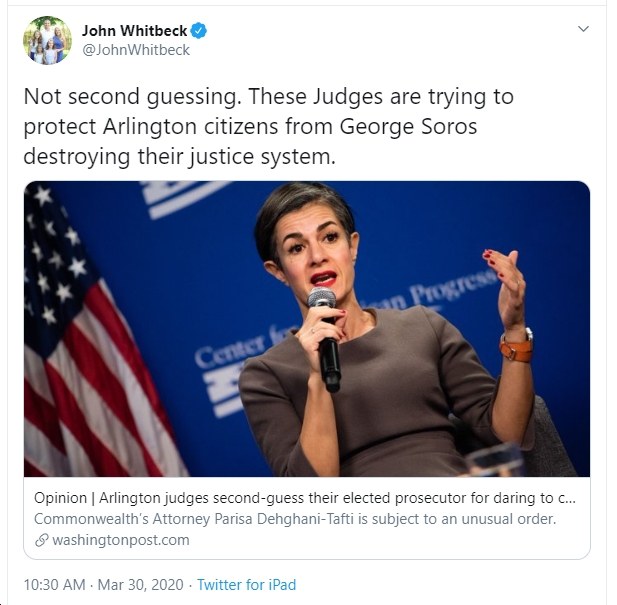
Task: Click the orange wristwatch in the photo
Action: [516, 346]
